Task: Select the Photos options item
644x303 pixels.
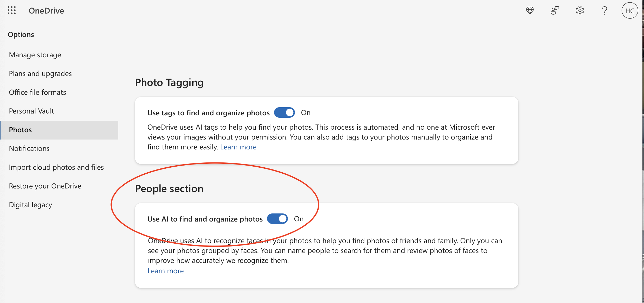Action: pos(20,130)
